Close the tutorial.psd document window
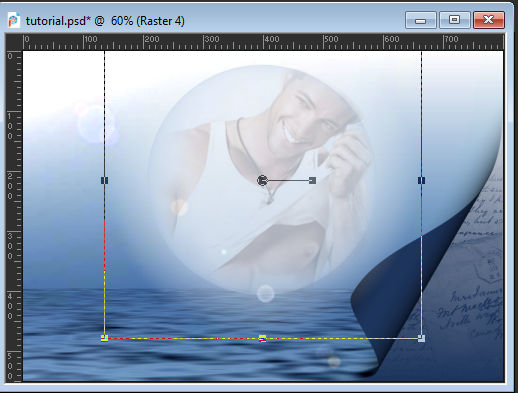Screen dimensions: 518x393 tap(489, 20)
